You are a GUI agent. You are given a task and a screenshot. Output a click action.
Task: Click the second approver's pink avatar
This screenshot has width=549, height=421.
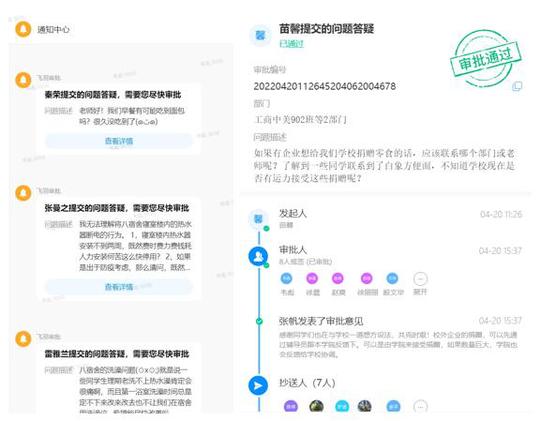(x=312, y=278)
